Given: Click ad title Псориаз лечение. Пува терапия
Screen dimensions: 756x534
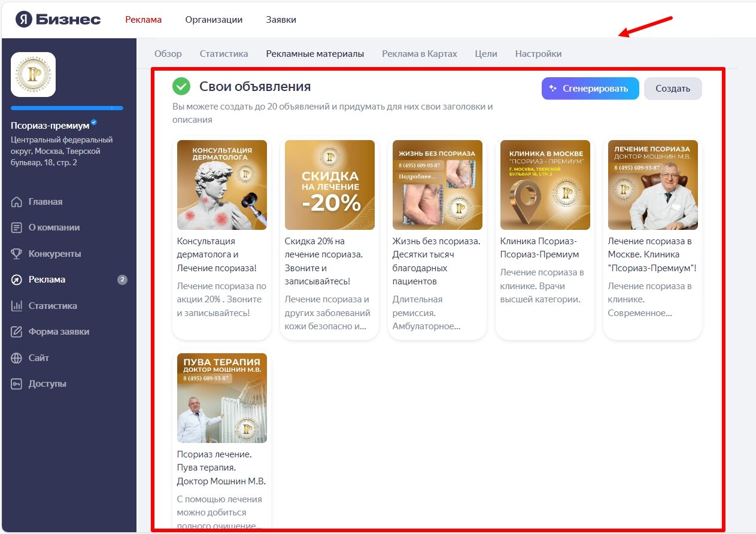Looking at the screenshot, I should tap(221, 468).
